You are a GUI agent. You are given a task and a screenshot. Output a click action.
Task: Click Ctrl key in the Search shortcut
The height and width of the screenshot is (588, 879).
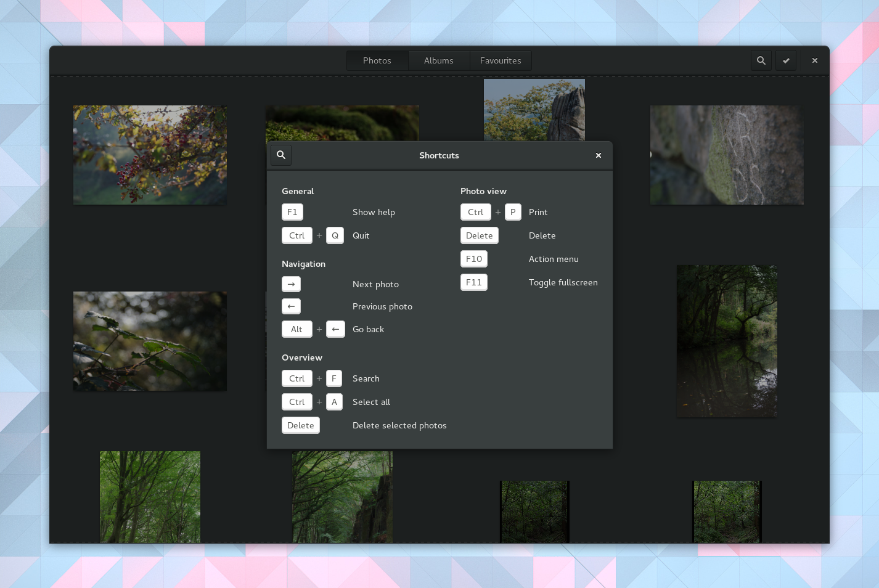click(297, 378)
